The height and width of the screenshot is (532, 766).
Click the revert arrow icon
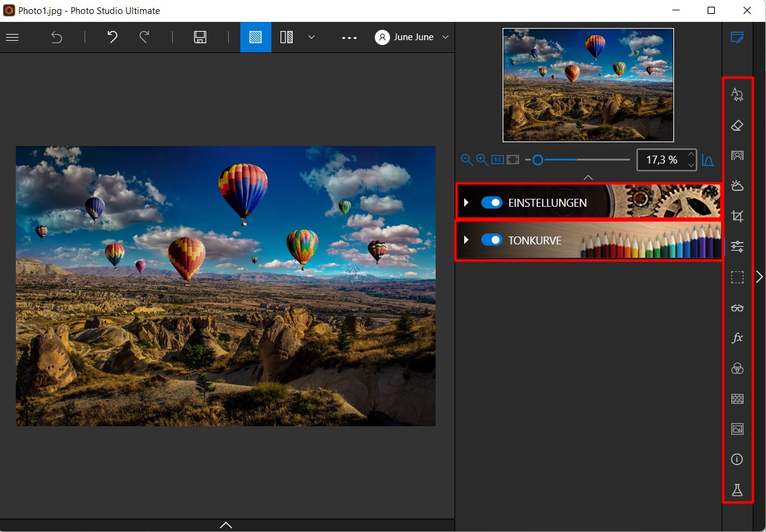click(56, 37)
